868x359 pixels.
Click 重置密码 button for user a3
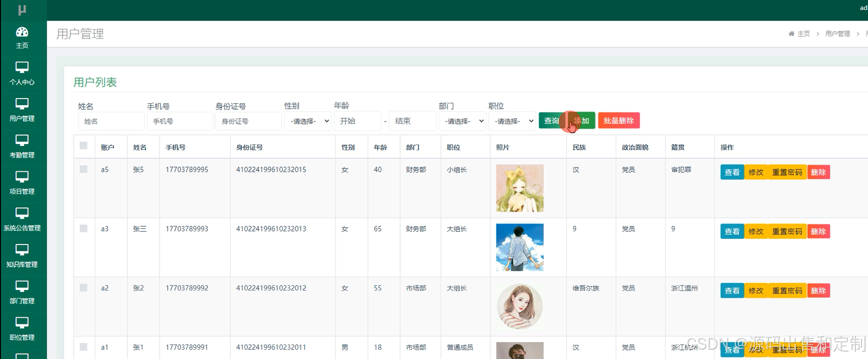coord(787,231)
